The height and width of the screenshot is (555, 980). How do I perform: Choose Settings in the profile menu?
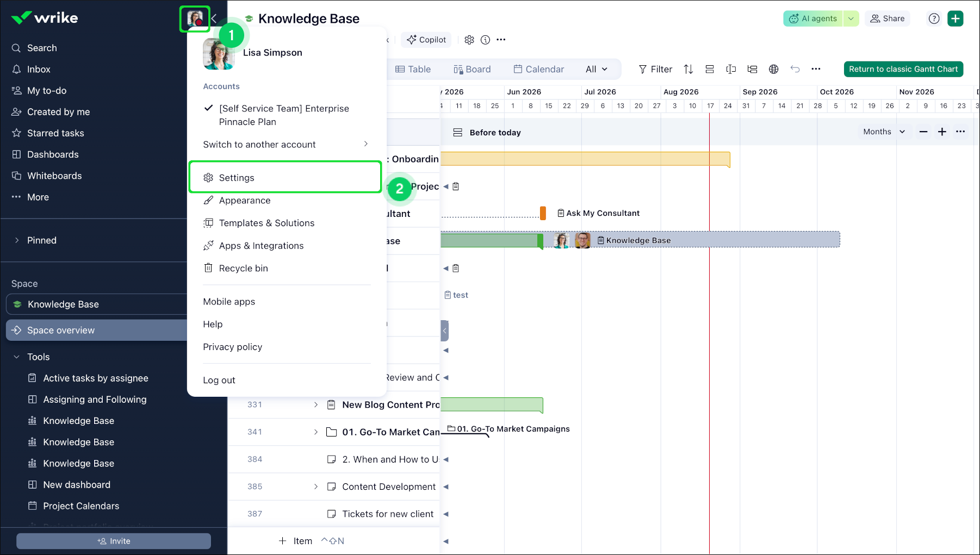point(286,177)
